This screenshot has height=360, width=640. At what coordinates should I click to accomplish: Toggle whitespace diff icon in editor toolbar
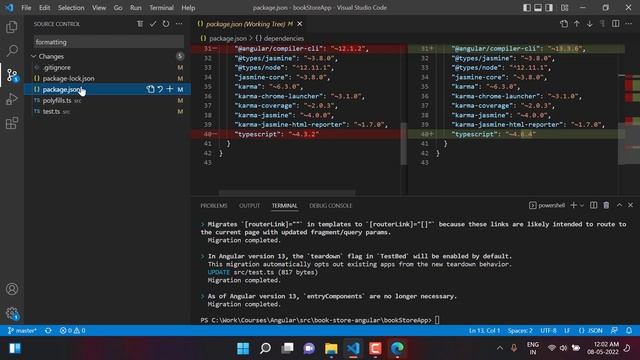coord(602,24)
